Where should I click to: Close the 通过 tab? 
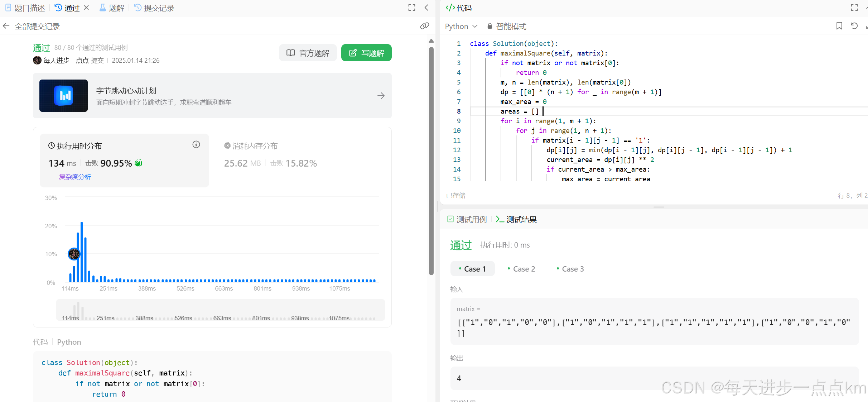pyautogui.click(x=86, y=8)
